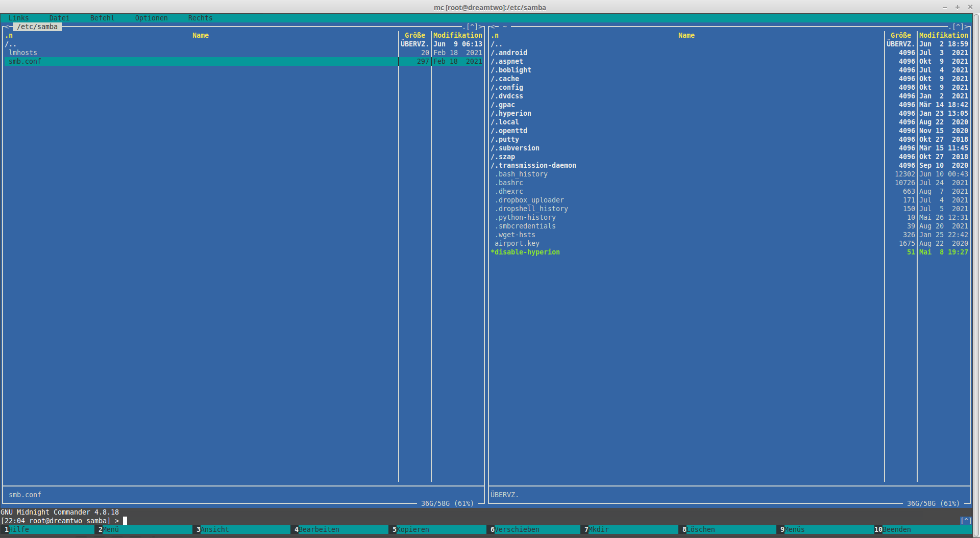Sort right panel by Größe column
The width and height of the screenshot is (980, 538).
point(900,35)
